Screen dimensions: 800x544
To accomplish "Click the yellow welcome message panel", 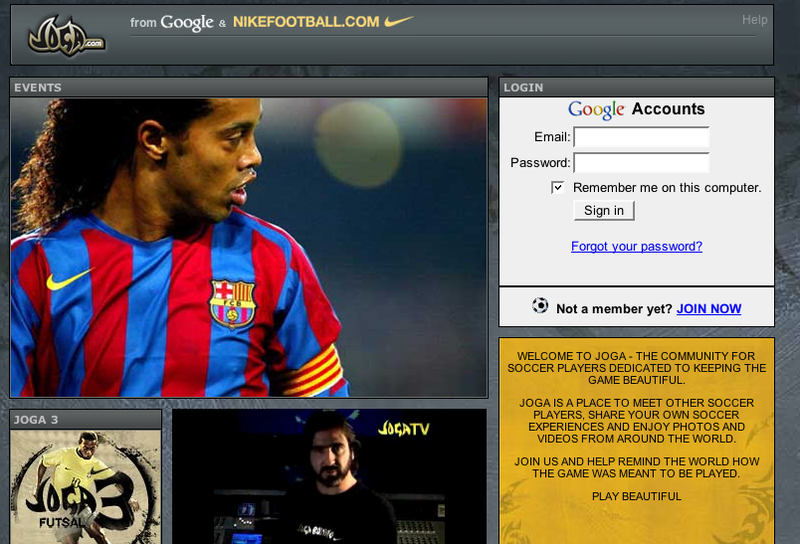I will click(x=636, y=440).
